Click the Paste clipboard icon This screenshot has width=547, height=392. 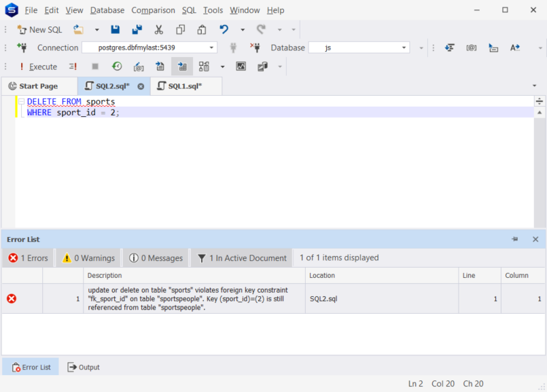pyautogui.click(x=202, y=30)
